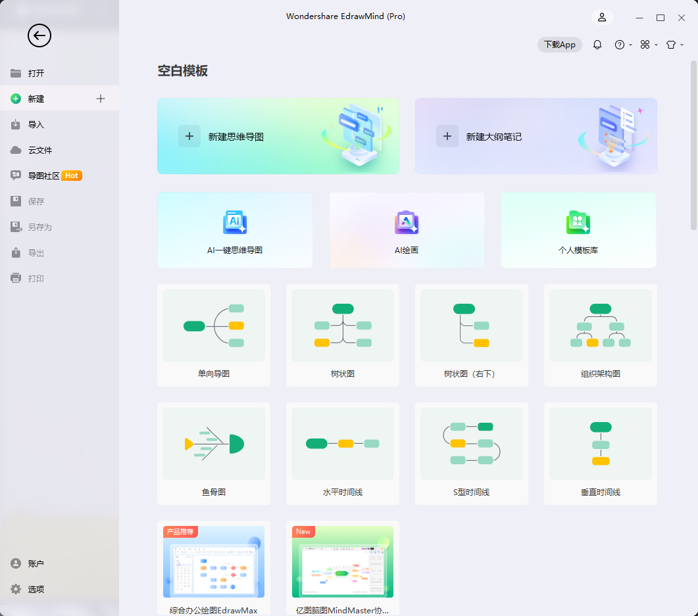Select the 树状图（右下）template
The height and width of the screenshot is (616, 698).
(x=472, y=335)
